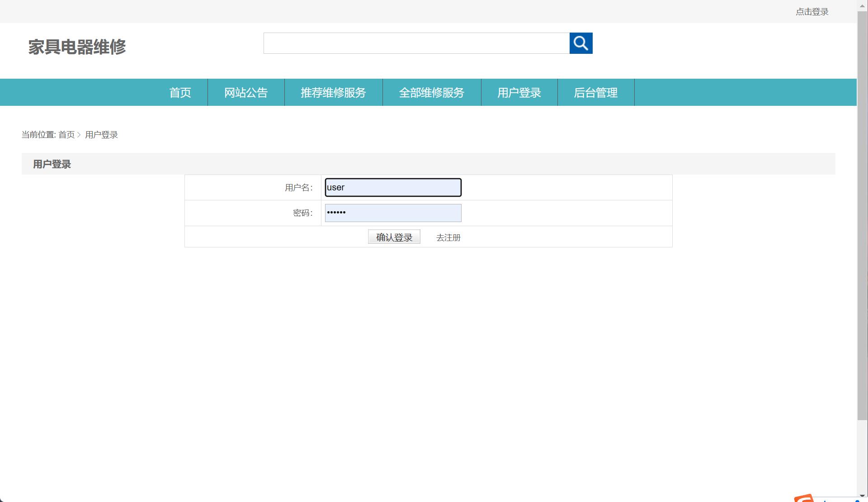Select the 全部维修服务 menu item
This screenshot has width=868, height=502.
pos(432,92)
